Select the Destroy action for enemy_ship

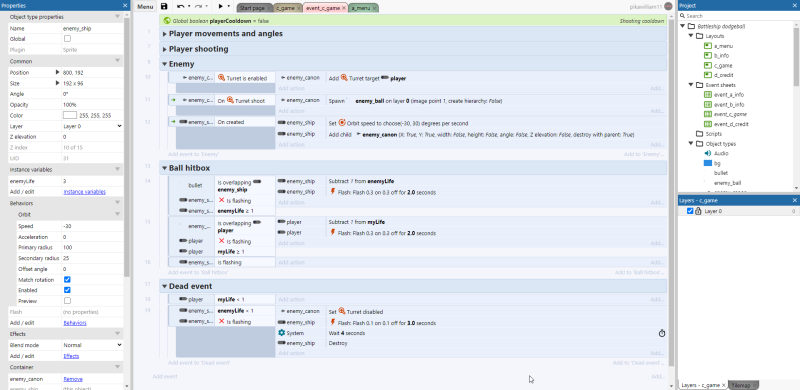(338, 344)
